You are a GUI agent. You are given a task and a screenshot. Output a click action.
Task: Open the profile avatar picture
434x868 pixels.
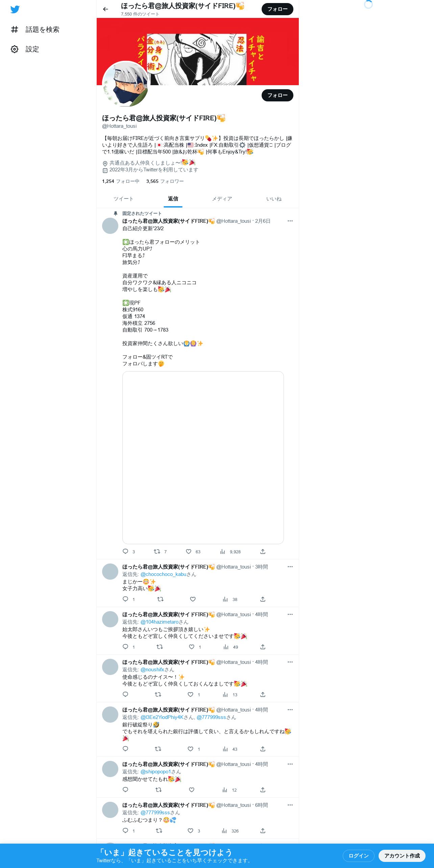pyautogui.click(x=126, y=84)
